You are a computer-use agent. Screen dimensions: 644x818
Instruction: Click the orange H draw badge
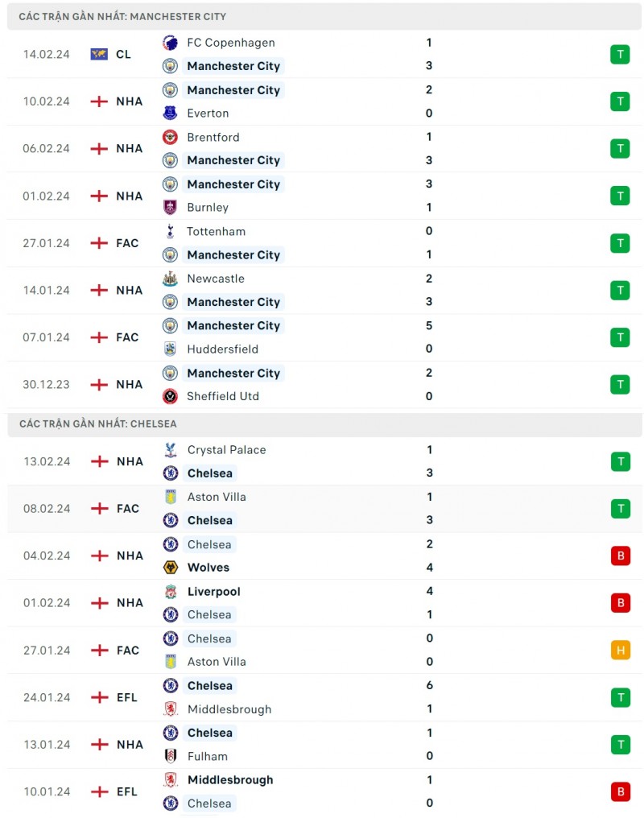[x=620, y=650]
